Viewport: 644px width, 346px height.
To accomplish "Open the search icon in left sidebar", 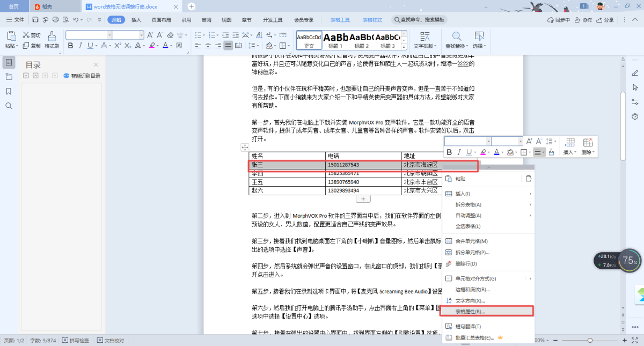I will 9,106.
